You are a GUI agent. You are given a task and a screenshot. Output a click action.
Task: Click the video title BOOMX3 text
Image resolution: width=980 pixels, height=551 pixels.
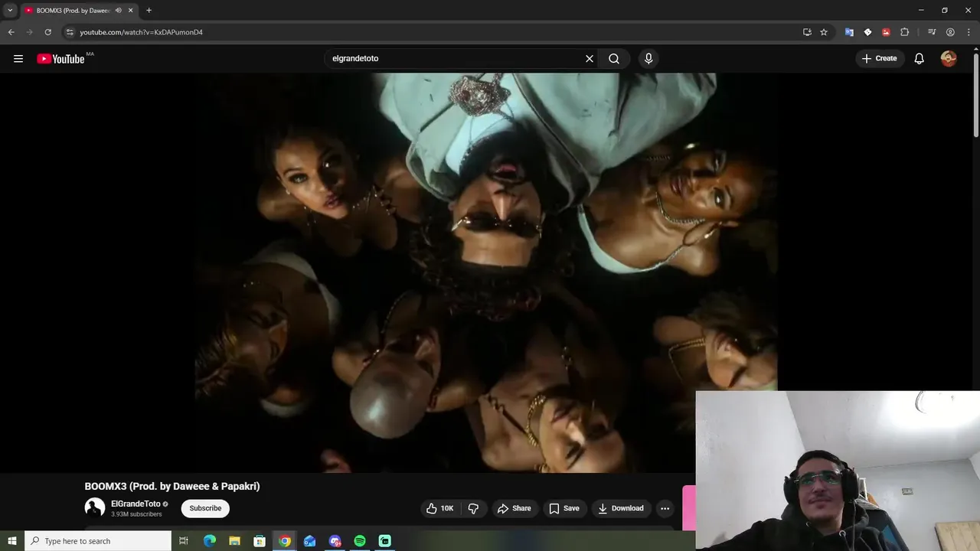172,486
